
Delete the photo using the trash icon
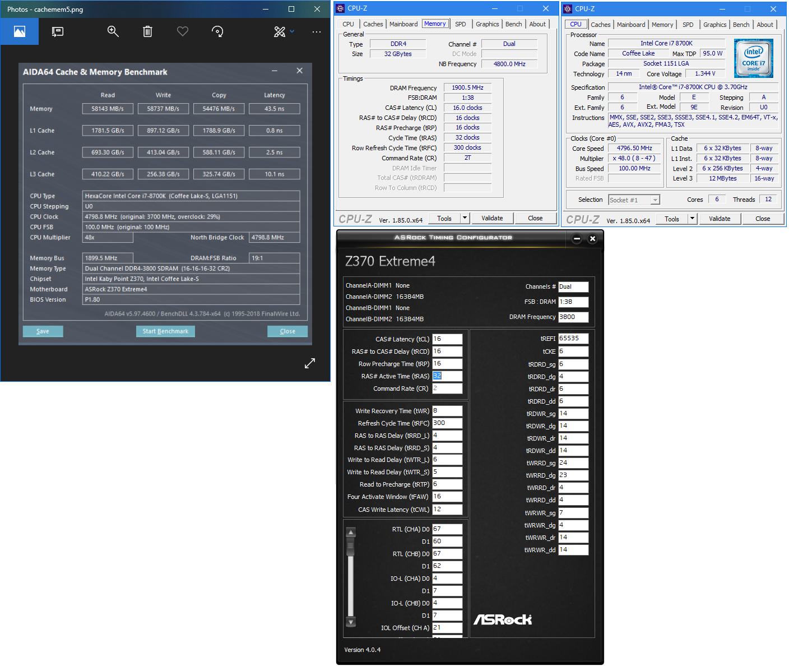147,31
